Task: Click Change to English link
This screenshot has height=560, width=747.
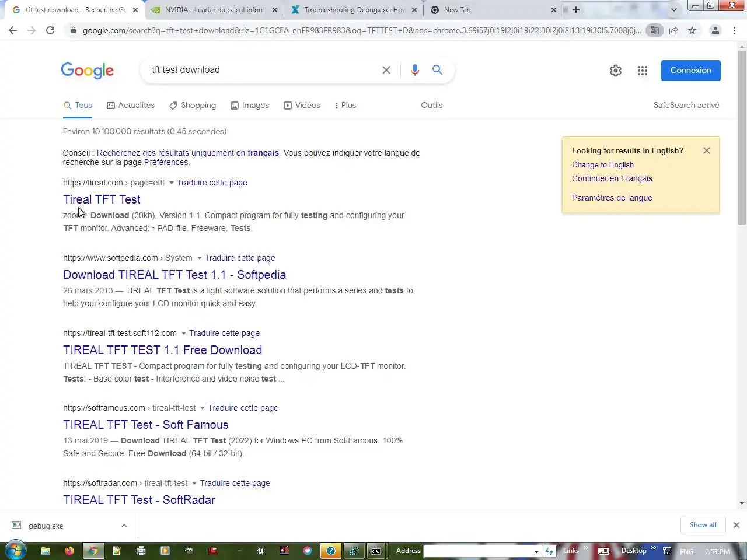Action: (x=603, y=165)
